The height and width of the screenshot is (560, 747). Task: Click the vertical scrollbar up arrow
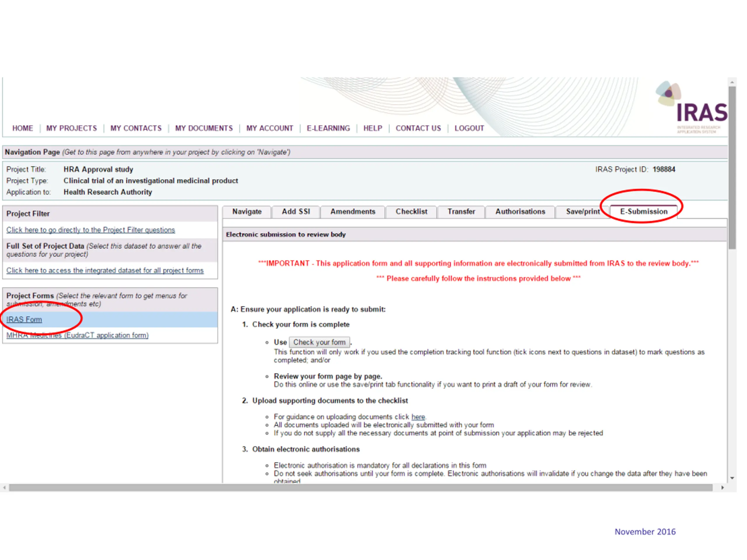tap(732, 82)
